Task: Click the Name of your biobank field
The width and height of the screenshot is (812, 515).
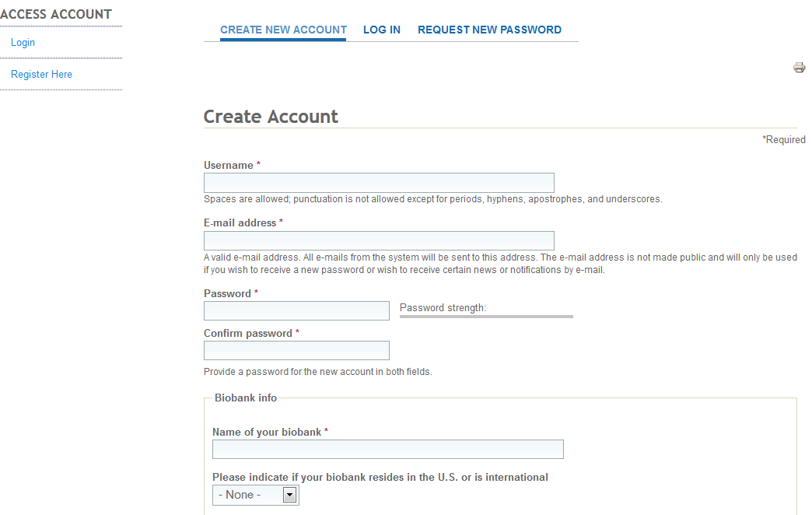Action: 387,449
